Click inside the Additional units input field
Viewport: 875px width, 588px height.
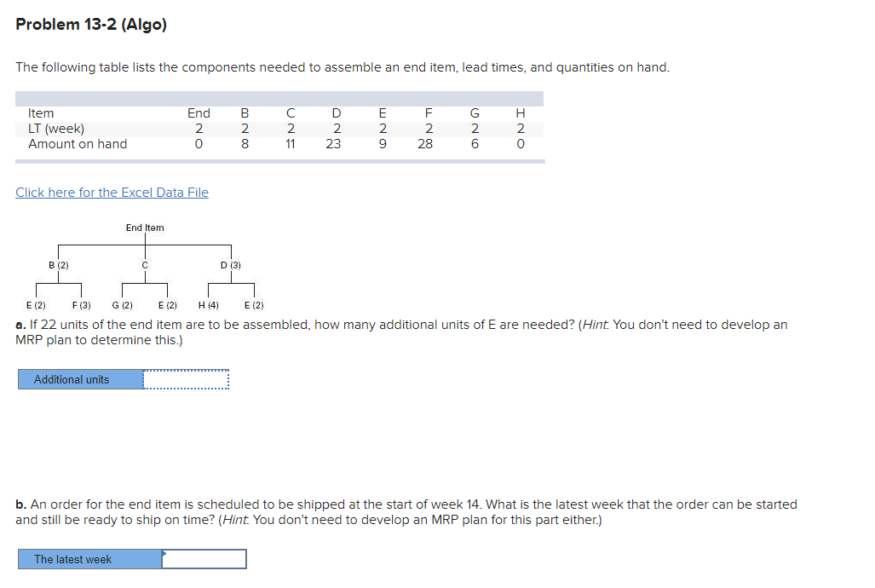(x=184, y=379)
